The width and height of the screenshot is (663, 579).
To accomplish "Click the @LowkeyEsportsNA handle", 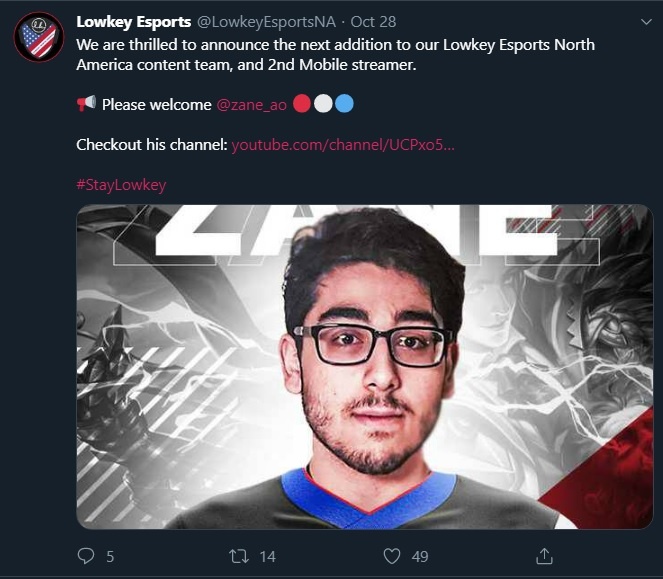I will point(267,22).
